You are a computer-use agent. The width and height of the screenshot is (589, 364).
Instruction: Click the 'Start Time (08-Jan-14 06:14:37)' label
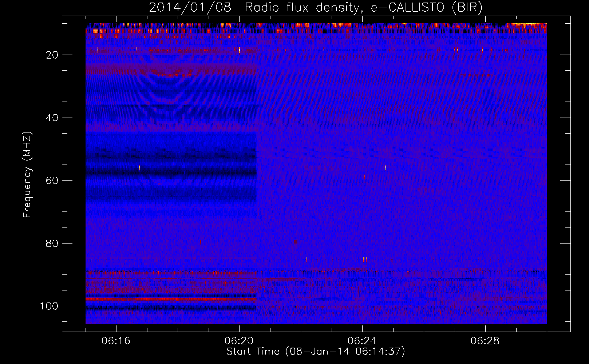[x=316, y=351]
